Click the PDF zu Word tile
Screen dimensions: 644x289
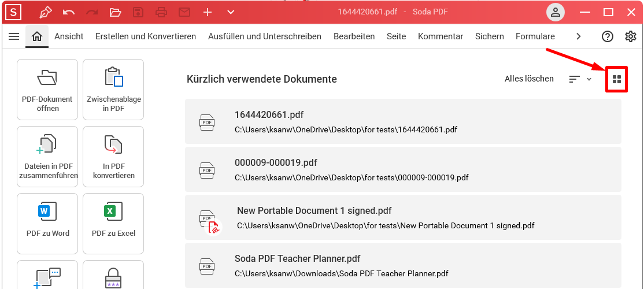47,224
